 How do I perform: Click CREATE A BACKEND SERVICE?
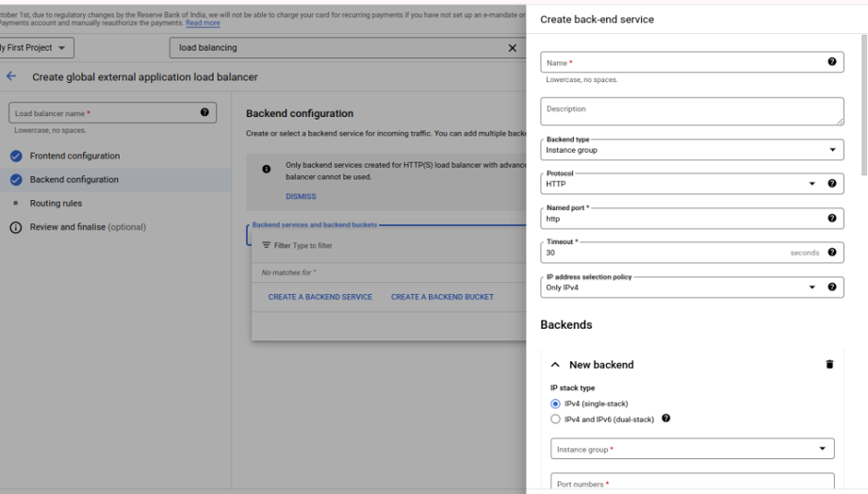coord(319,297)
